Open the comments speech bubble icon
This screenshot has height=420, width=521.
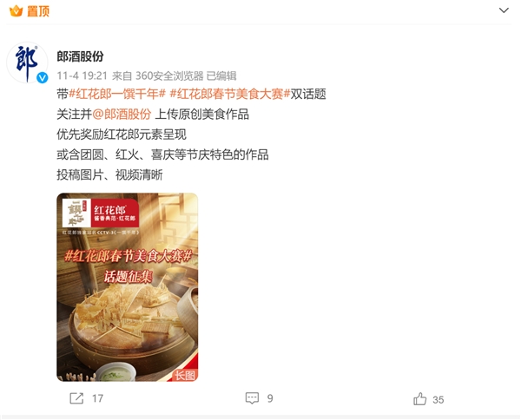pos(252,397)
